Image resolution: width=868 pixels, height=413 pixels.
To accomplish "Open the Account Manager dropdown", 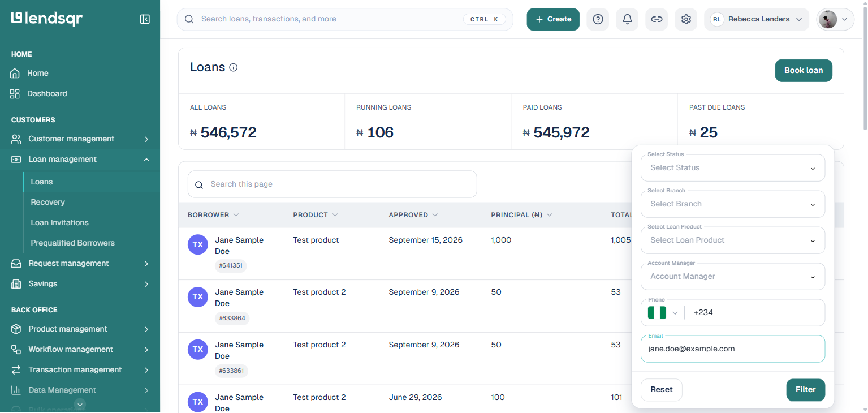I will coord(733,277).
